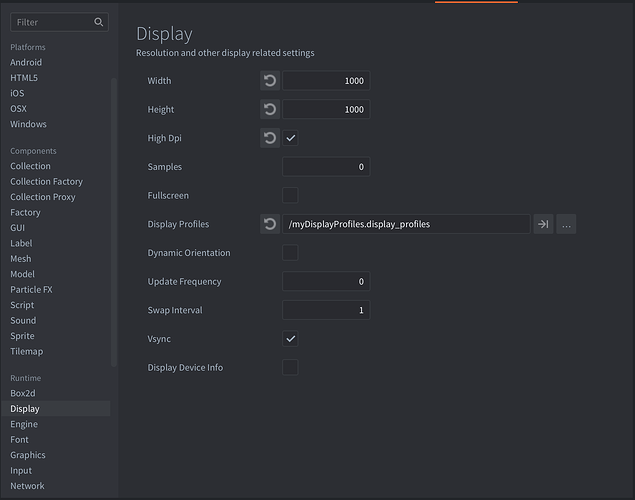Enable Dynamic Orientation checkbox
635x500 pixels.
[x=291, y=253]
